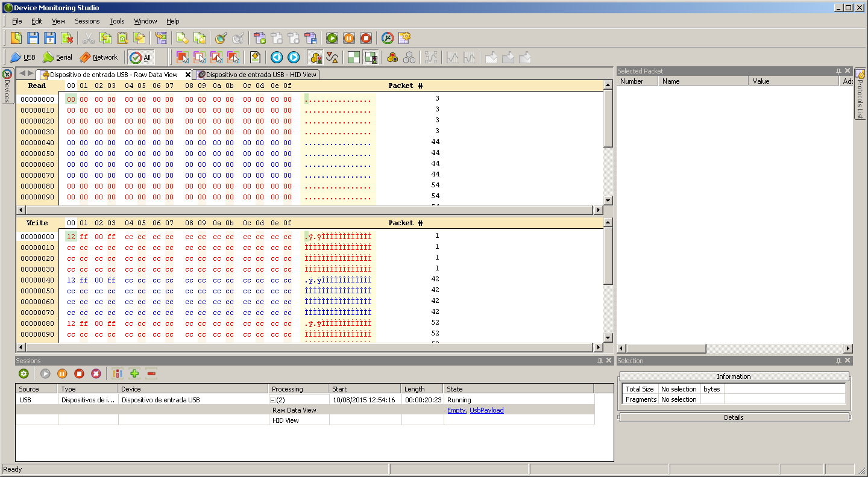The height and width of the screenshot is (477, 868).
Task: Click the red minus icon in Sessions panel
Action: 151,373
